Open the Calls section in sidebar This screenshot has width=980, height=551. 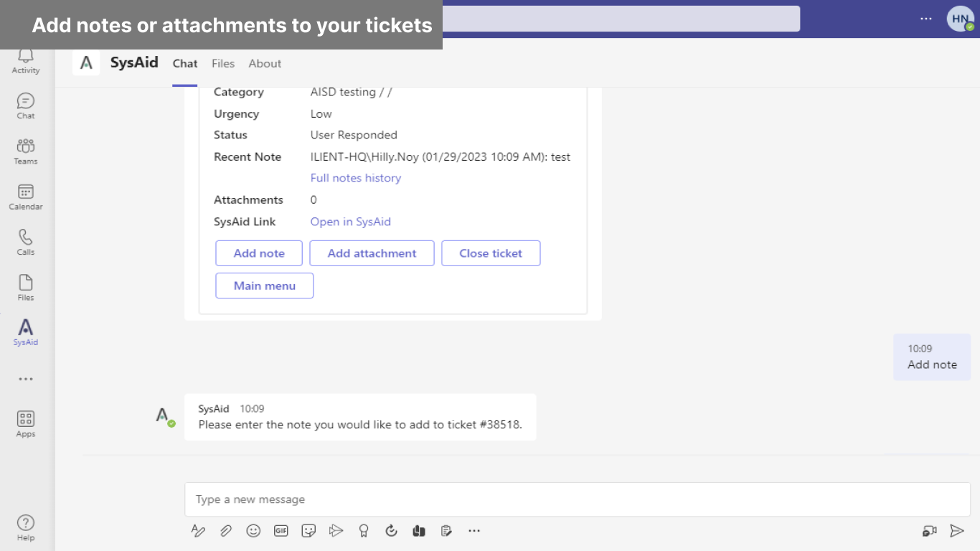[x=26, y=242]
